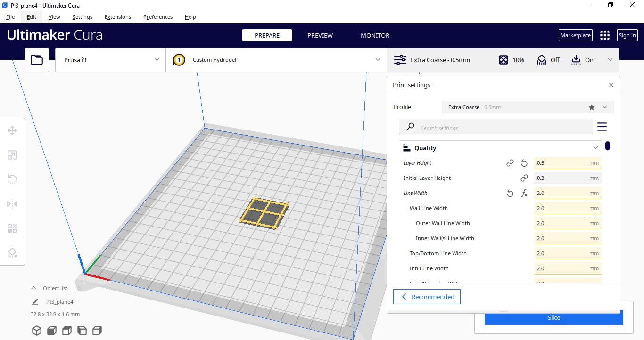
Task: Click the Initial Layer Height value field
Action: tap(568, 178)
